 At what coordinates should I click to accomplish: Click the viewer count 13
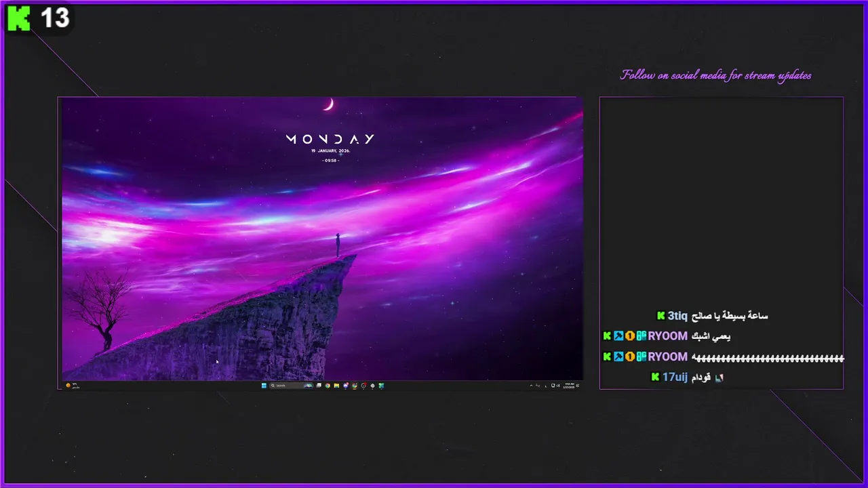coord(55,18)
